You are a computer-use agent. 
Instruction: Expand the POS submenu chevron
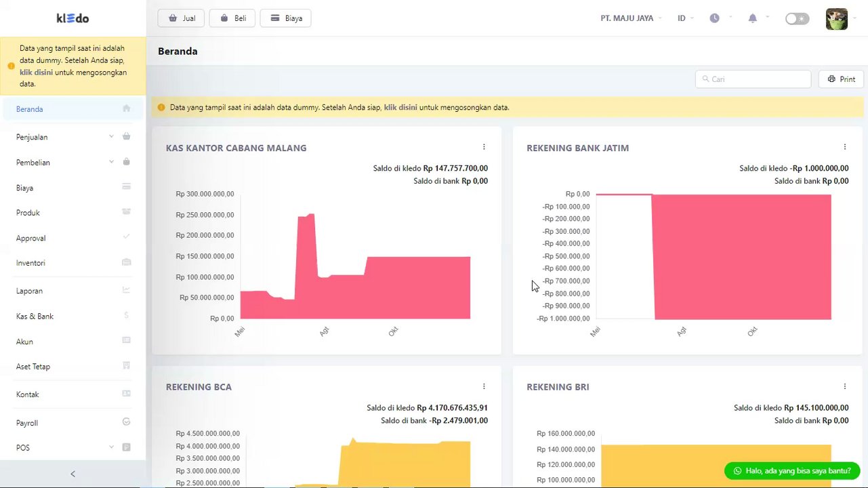pyautogui.click(x=111, y=447)
